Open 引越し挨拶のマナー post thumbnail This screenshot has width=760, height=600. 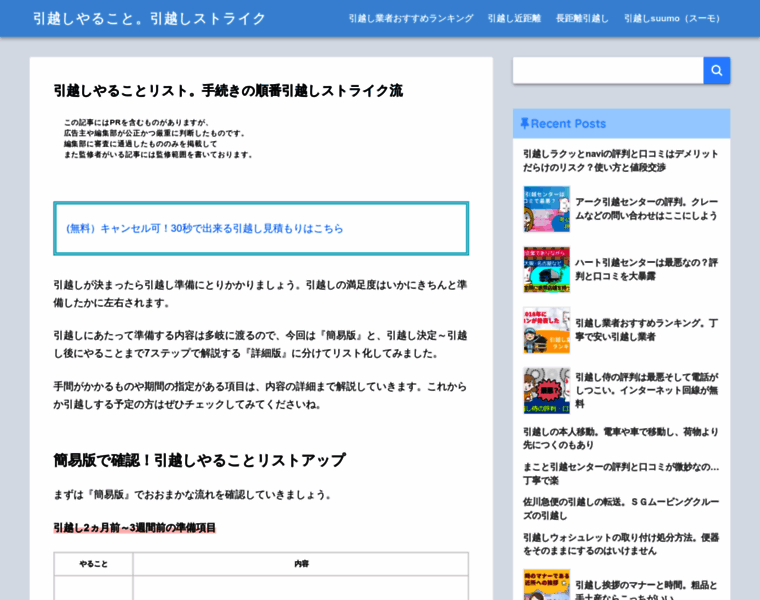coord(546,585)
